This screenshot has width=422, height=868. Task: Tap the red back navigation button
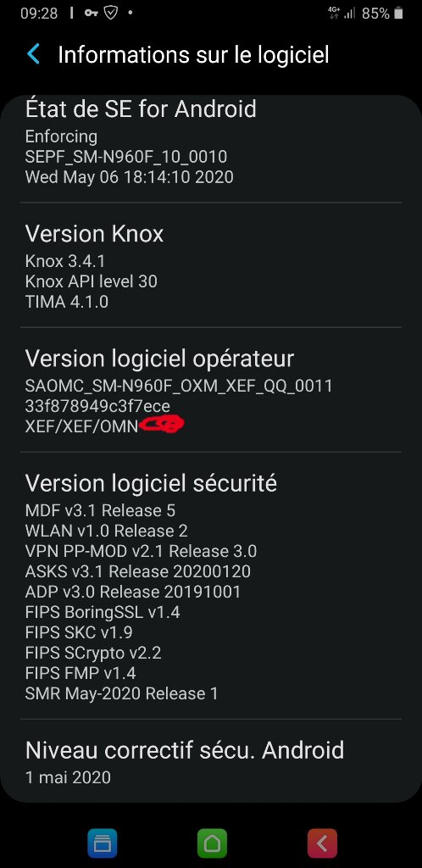(323, 843)
